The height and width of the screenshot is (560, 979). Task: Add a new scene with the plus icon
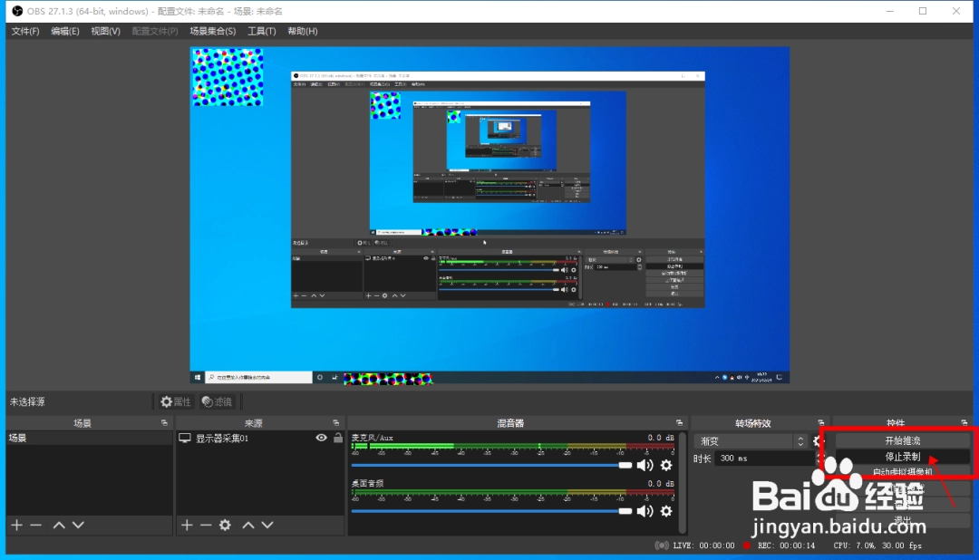point(17,525)
